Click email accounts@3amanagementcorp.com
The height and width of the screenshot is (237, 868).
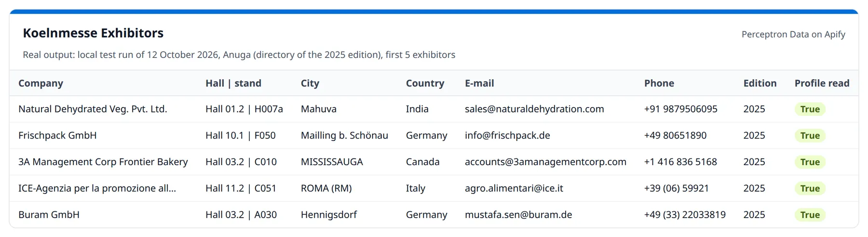545,162
